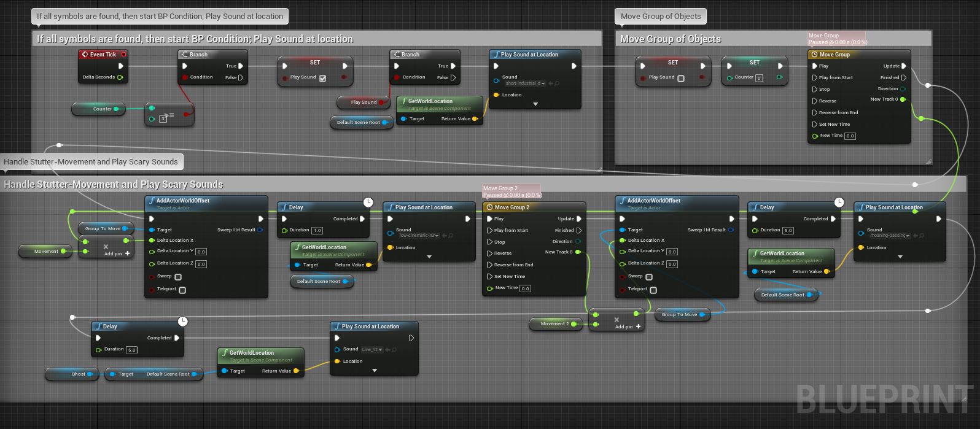Open the moaning-passing sound dropdown
This screenshot has width=980, height=429.
[x=890, y=236]
